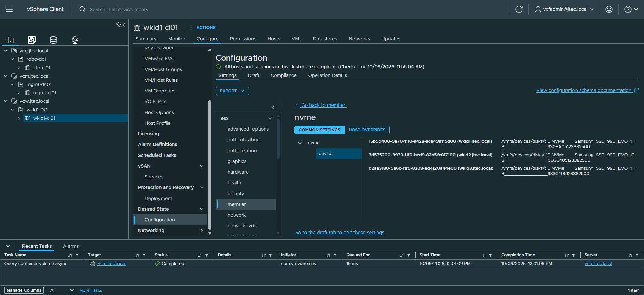Image resolution: width=644 pixels, height=295 pixels.
Task: Filter the Server column
Action: [637, 255]
